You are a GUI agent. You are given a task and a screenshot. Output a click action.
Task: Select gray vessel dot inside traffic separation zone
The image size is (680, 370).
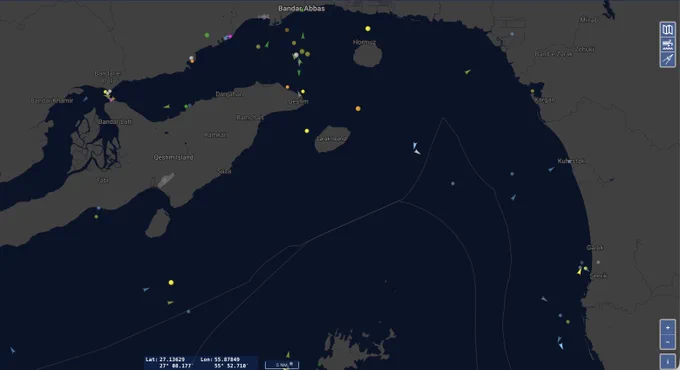coord(453,183)
